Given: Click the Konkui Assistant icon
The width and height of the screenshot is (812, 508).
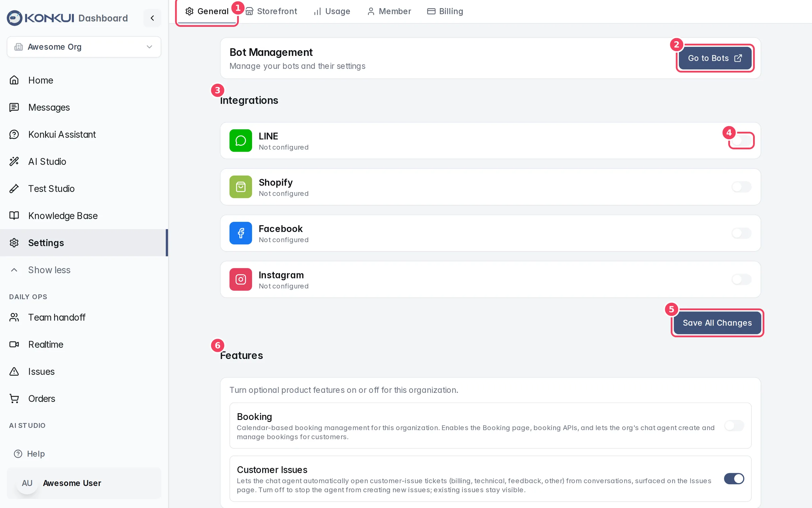Looking at the screenshot, I should pos(14,134).
